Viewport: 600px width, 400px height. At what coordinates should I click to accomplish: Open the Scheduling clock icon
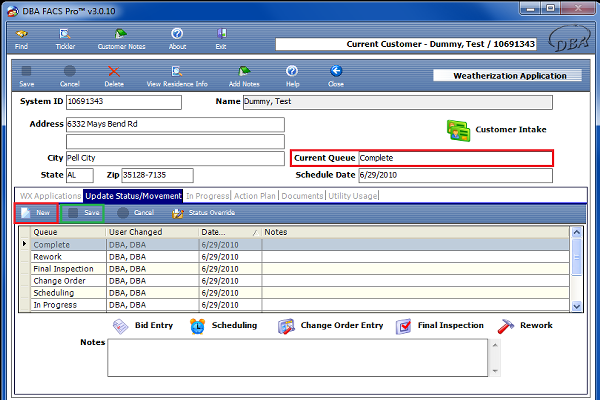(x=197, y=327)
